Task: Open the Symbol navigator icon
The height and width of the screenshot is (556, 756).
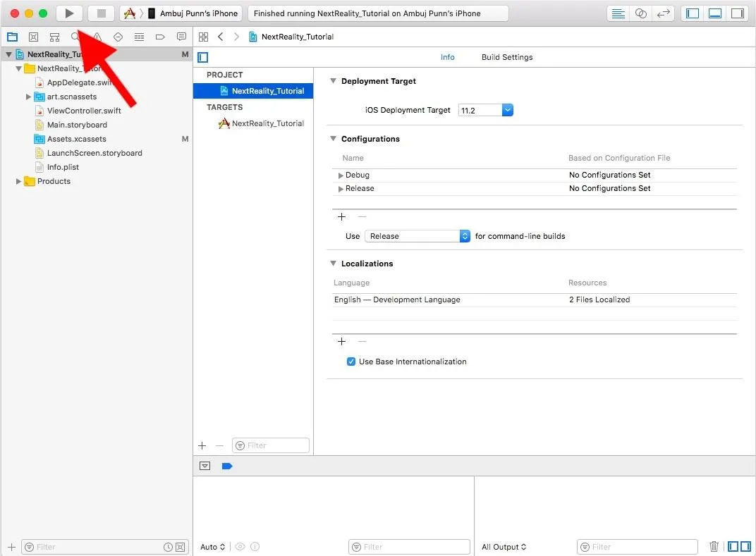Action: 54,37
